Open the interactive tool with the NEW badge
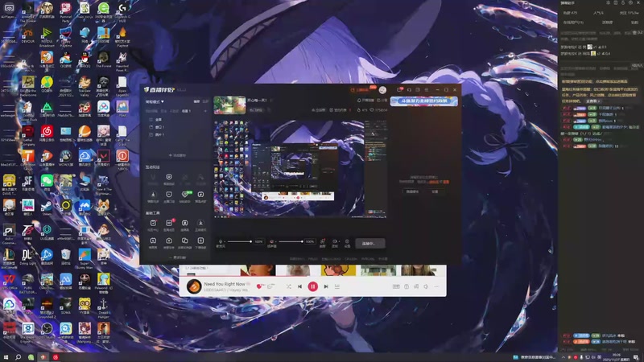 [x=185, y=196]
